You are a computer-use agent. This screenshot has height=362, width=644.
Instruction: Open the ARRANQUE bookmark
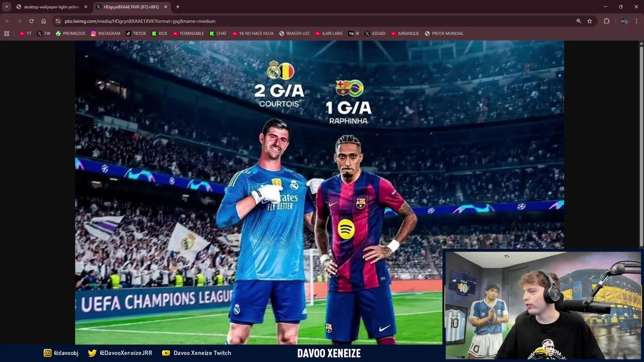tap(405, 34)
